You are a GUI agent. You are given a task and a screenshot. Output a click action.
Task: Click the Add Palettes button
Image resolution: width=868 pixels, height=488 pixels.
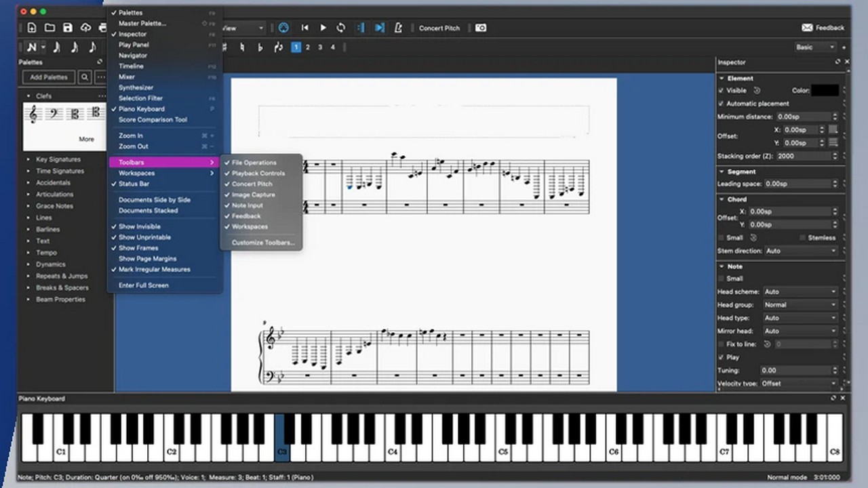(49, 77)
